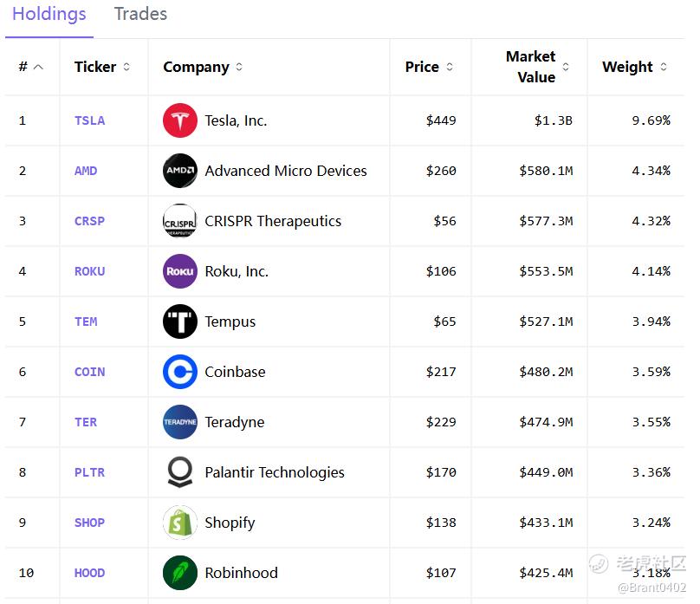Screen dimensions: 700x604
Task: Sort holdings by Price column
Action: 429,67
